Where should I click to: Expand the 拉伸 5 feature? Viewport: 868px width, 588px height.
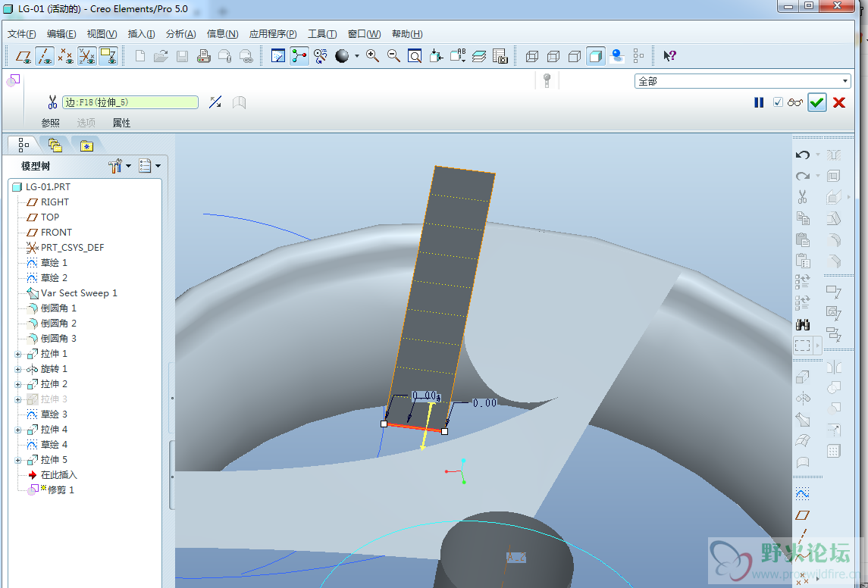pyautogui.click(x=17, y=460)
